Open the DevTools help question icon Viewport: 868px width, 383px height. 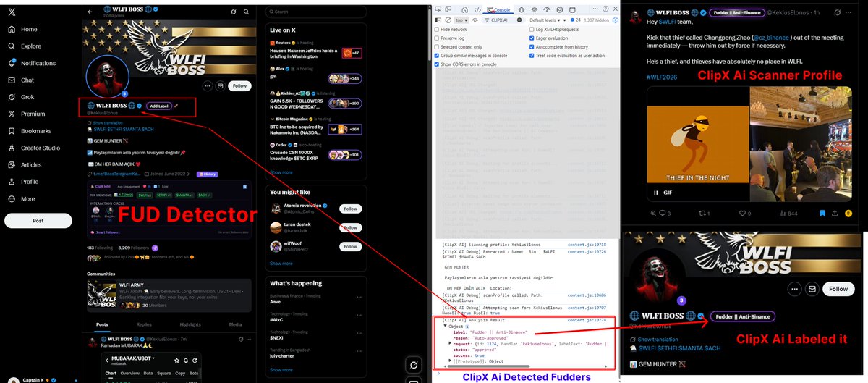click(x=605, y=9)
